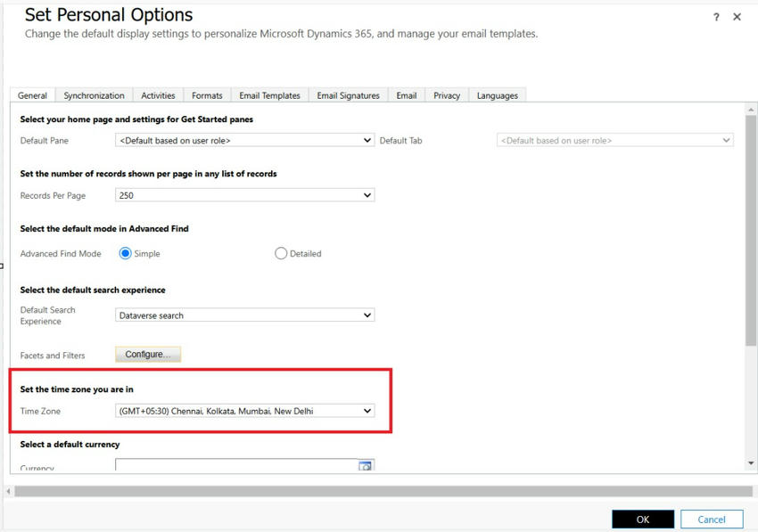Go to the Privacy tab
758x532 pixels.
447,95
